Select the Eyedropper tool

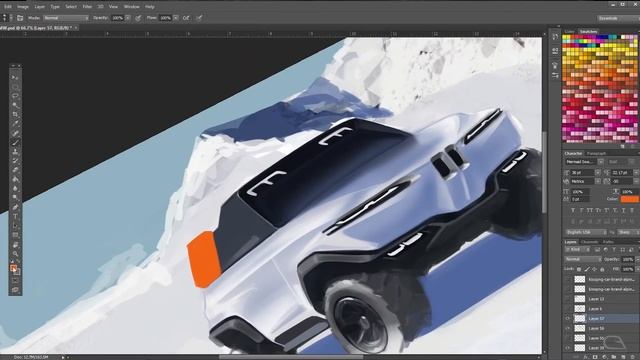(15, 124)
